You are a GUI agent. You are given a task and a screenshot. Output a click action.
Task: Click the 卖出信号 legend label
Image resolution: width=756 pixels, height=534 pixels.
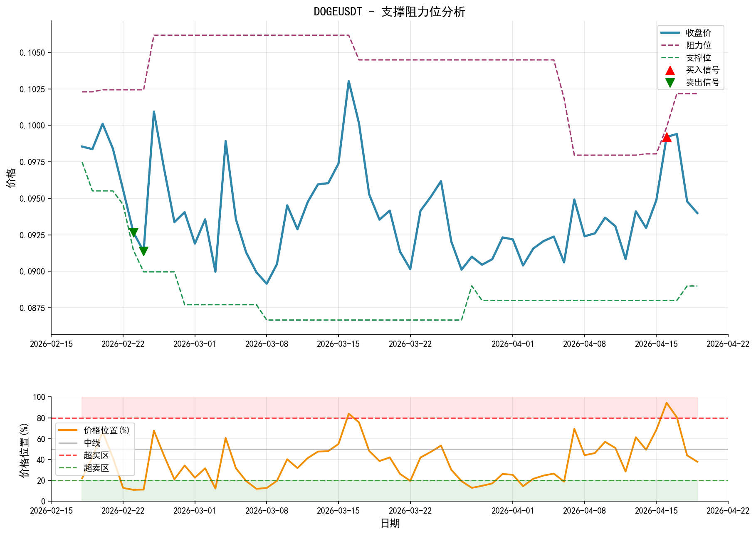coord(703,82)
